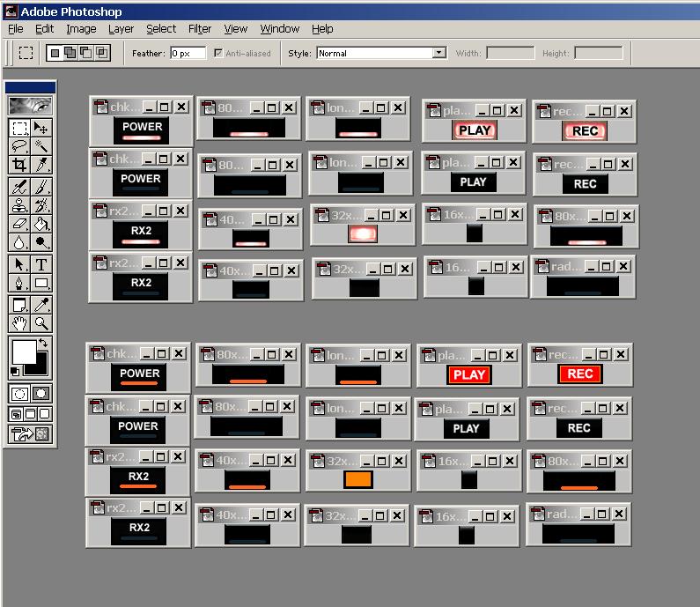The height and width of the screenshot is (607, 700).
Task: Pick the Magic Wand tool
Action: (x=41, y=146)
